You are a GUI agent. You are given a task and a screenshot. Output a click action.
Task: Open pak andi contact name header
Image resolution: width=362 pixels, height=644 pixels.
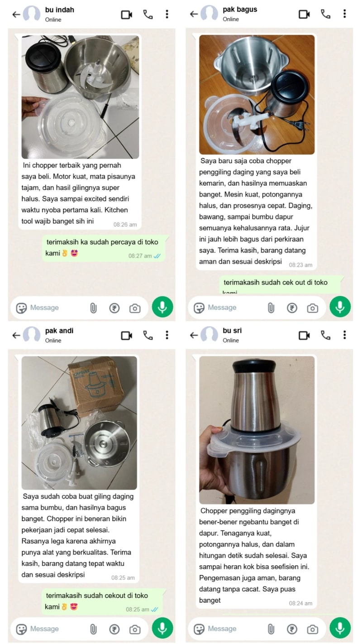pos(59,331)
